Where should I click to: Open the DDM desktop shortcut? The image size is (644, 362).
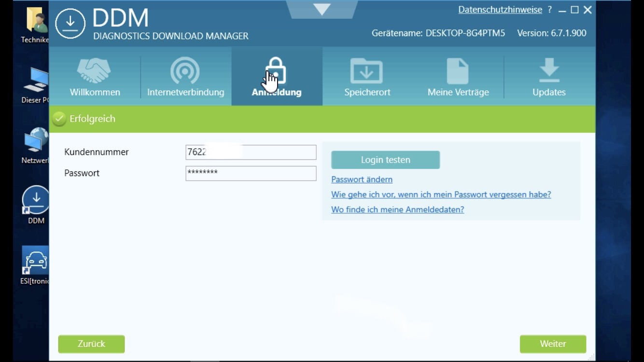pyautogui.click(x=36, y=205)
